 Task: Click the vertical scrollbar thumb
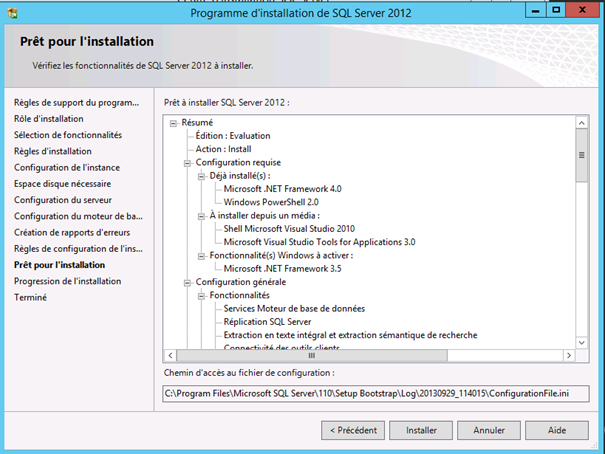(582, 155)
